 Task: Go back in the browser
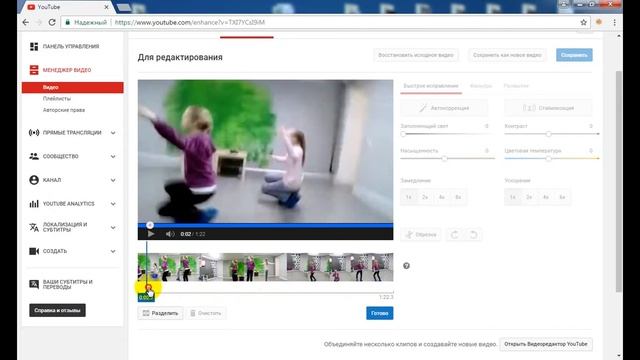(26, 22)
